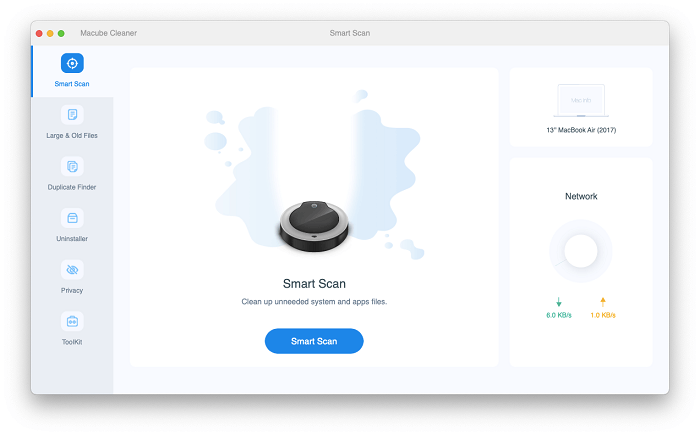Image resolution: width=700 pixels, height=435 pixels.
Task: Open the ToolKit icon
Action: (72, 321)
